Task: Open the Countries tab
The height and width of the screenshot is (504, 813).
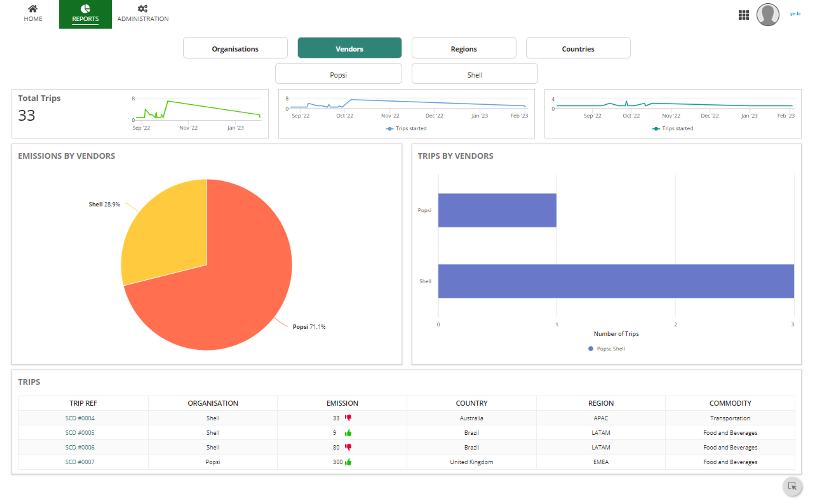Action: pos(578,48)
